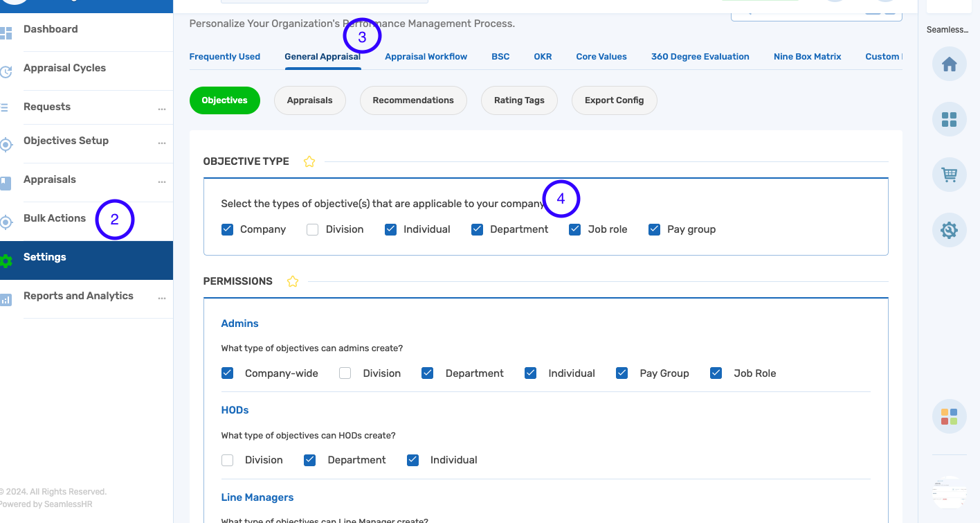Click the Export Config button
The image size is (980, 523).
[x=614, y=100]
